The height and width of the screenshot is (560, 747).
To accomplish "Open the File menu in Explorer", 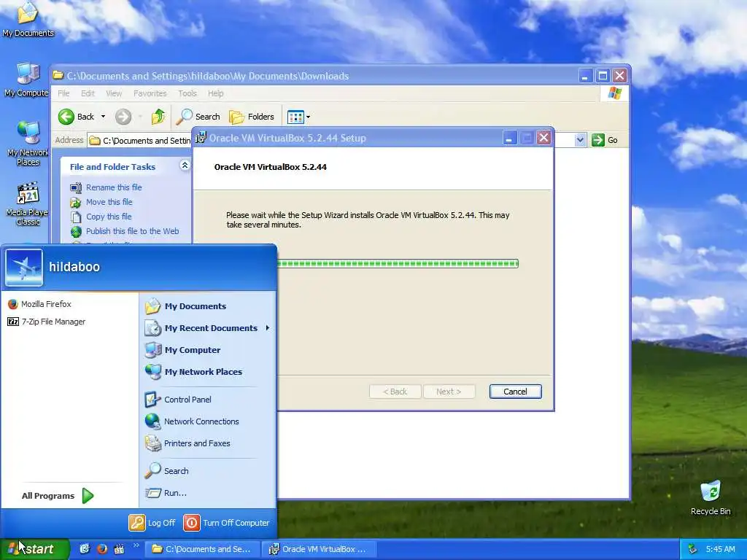I will coord(63,93).
